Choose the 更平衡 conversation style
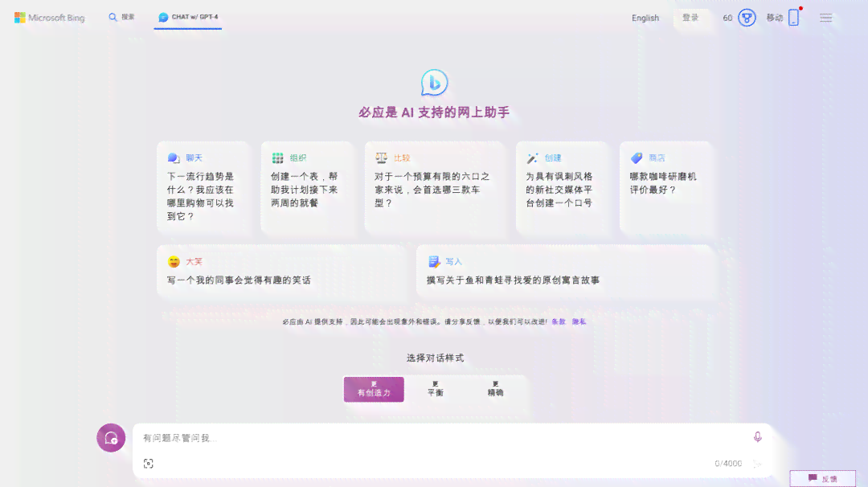Viewport: 868px width, 487px height. [435, 389]
